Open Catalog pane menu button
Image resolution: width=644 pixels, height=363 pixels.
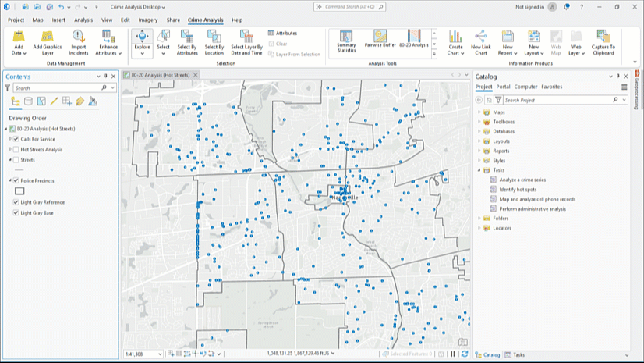pos(624,87)
